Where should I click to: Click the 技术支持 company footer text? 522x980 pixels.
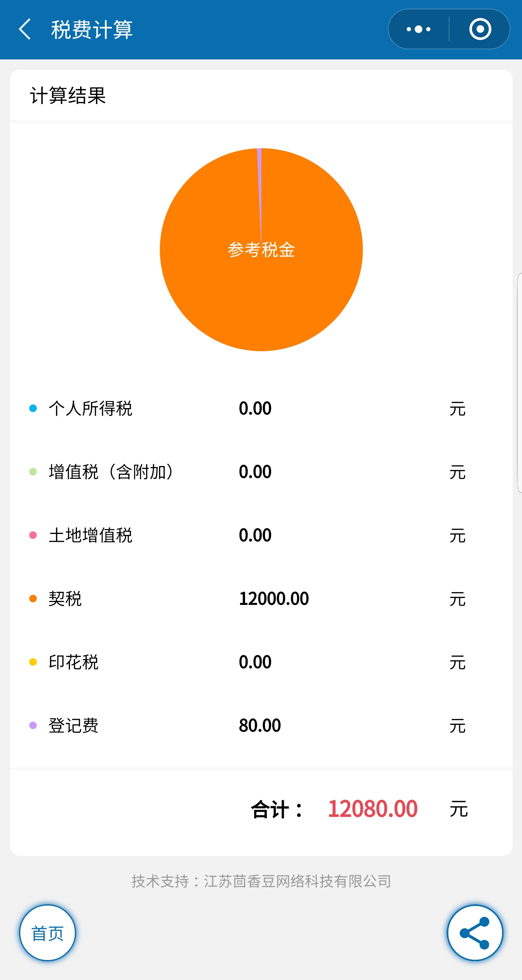[x=261, y=881]
